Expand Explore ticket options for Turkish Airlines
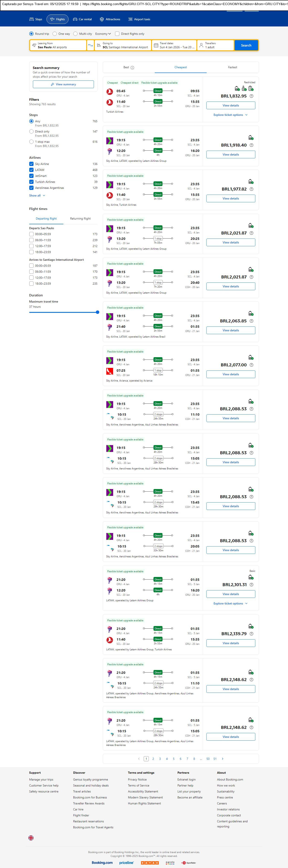 point(230,115)
